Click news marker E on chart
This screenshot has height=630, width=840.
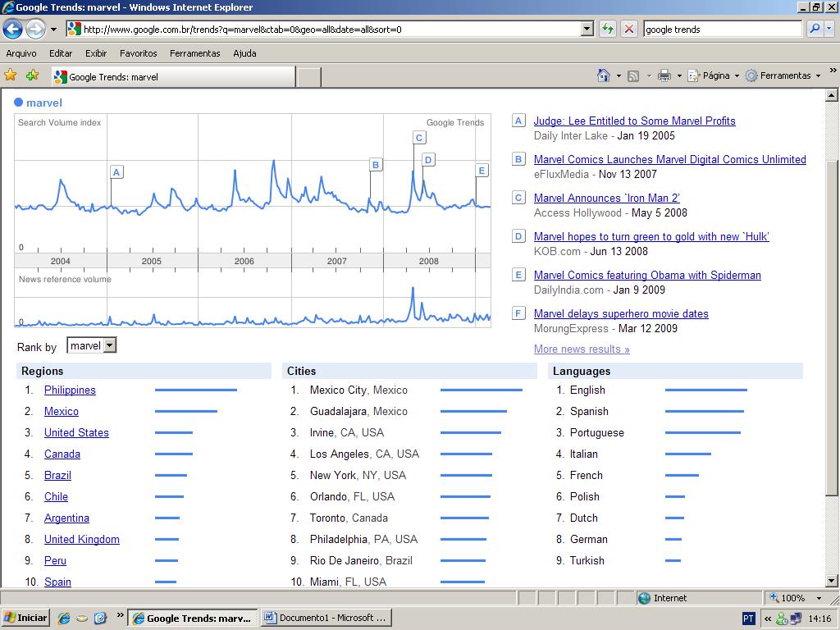(482, 171)
